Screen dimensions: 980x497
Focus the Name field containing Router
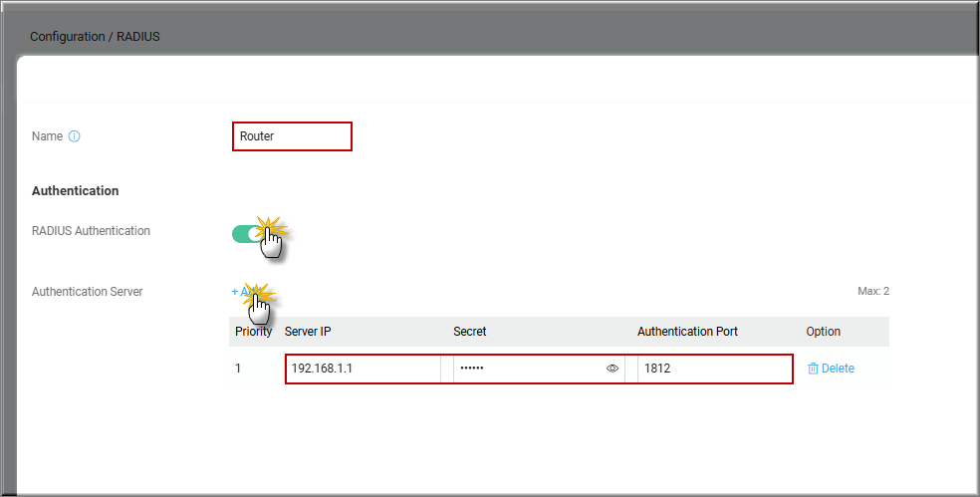pyautogui.click(x=292, y=136)
